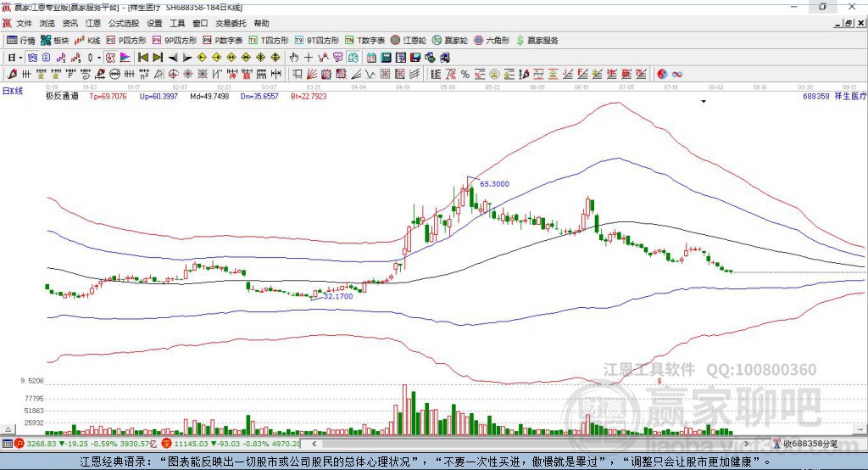Click the Bt=22.7923 indicator value
The width and height of the screenshot is (868, 470).
pos(309,96)
